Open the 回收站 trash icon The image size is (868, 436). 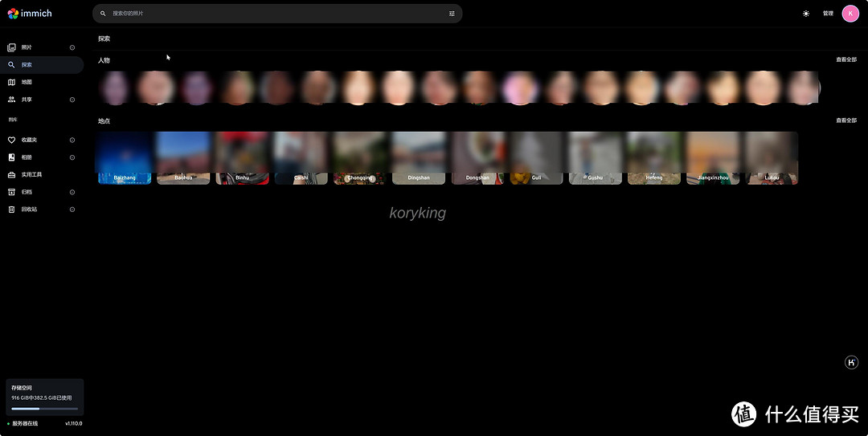[11, 209]
